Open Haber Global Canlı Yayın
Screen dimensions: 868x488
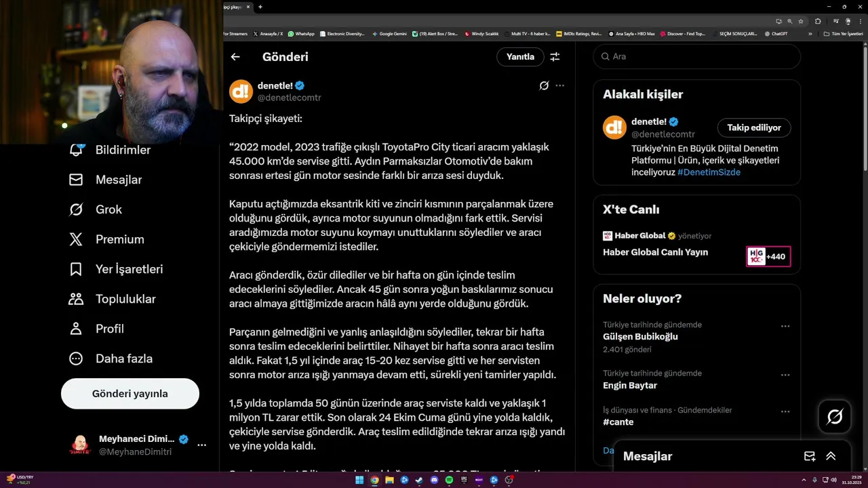(x=655, y=252)
